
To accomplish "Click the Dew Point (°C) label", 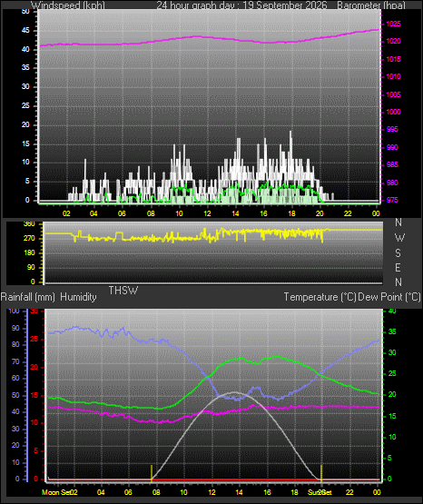I will point(389,297).
